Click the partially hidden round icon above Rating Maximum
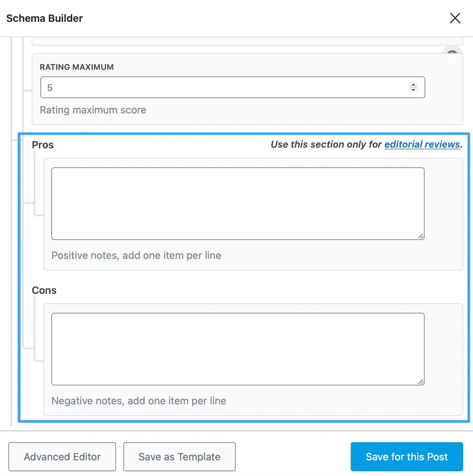Image resolution: width=473 pixels, height=476 pixels. pyautogui.click(x=452, y=51)
